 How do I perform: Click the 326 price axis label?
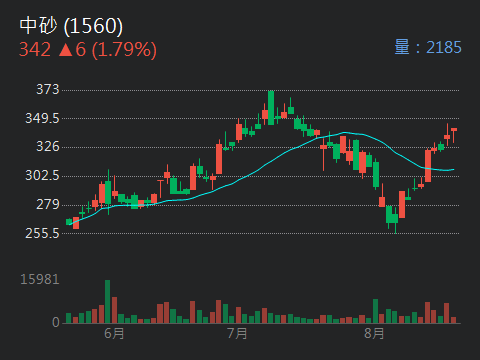point(48,146)
